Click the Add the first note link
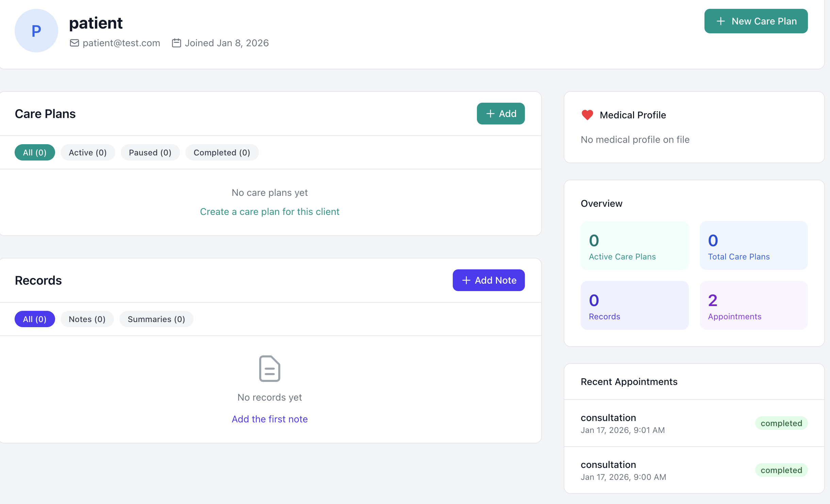 (269, 419)
